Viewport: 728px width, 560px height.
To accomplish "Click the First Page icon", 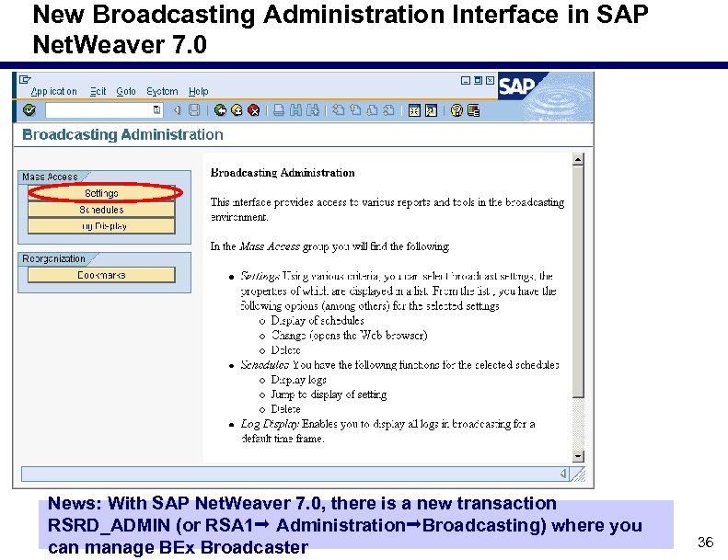I will pyautogui.click(x=339, y=110).
